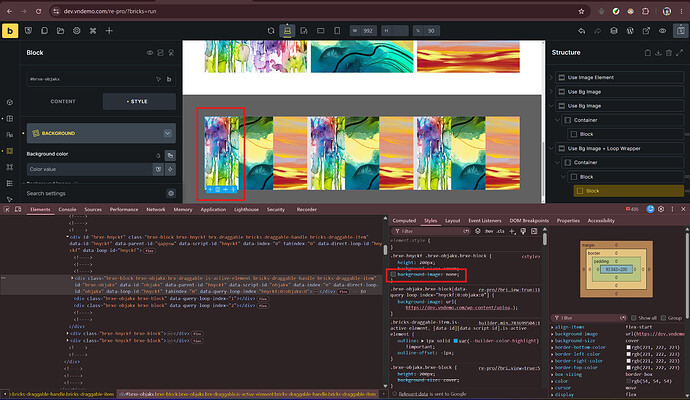This screenshot has width=690, height=400.
Task: Select the highlighted Block in Structure
Action: tap(628, 191)
